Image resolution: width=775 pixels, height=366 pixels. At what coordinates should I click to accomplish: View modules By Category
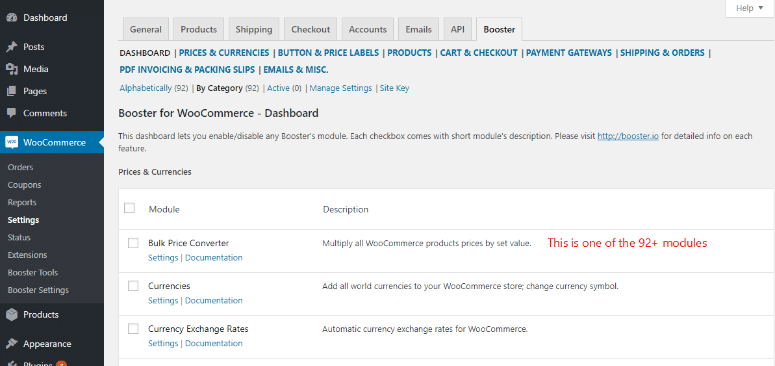coord(219,88)
